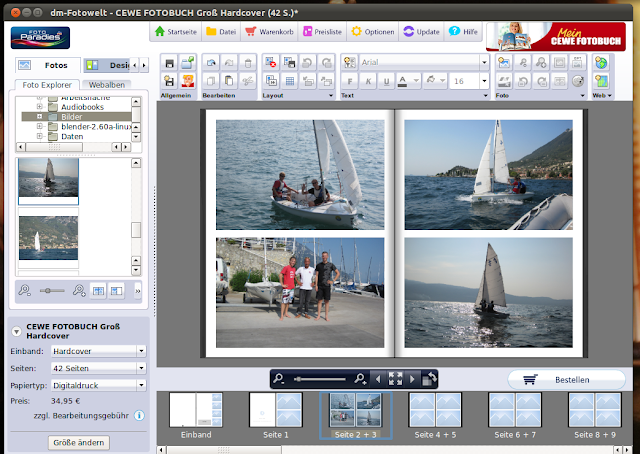Select the hillside sailboat photo thumbnail in browser

[x=48, y=238]
